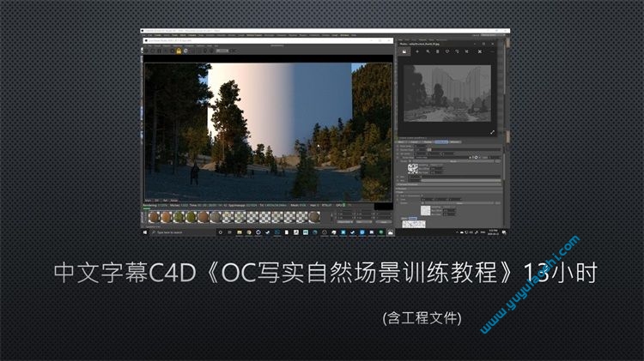The width and height of the screenshot is (644, 361).
Task: Click the grayscale photo preview in Photos
Action: (447, 93)
